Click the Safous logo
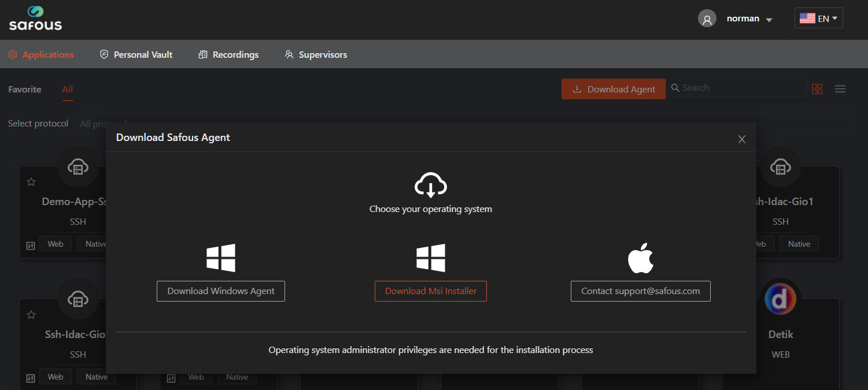868x390 pixels. point(35,18)
